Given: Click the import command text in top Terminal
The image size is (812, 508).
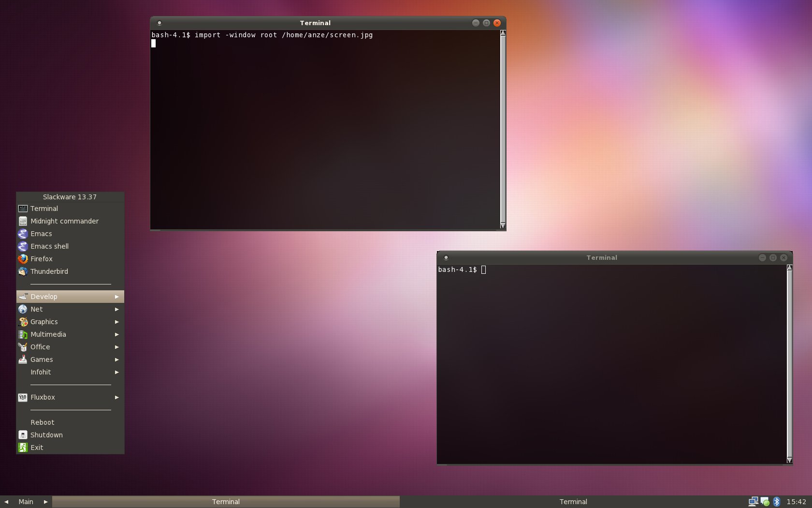Looking at the screenshot, I should (x=284, y=35).
